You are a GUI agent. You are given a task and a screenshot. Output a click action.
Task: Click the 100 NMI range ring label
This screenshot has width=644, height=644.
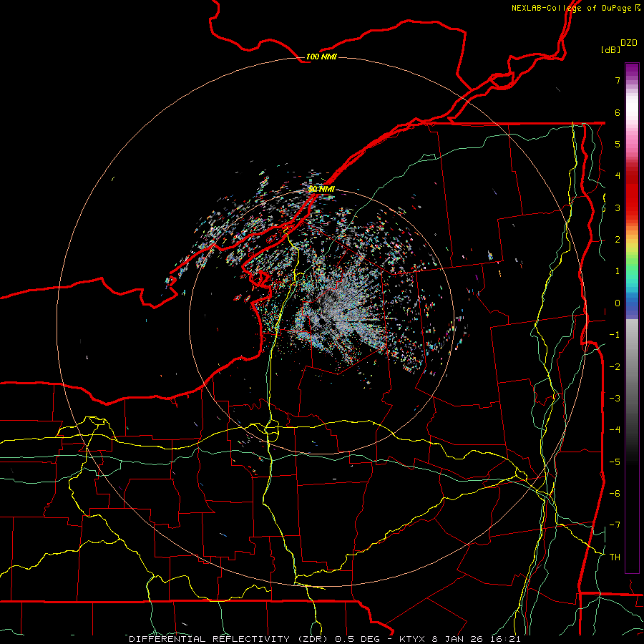pos(321,57)
